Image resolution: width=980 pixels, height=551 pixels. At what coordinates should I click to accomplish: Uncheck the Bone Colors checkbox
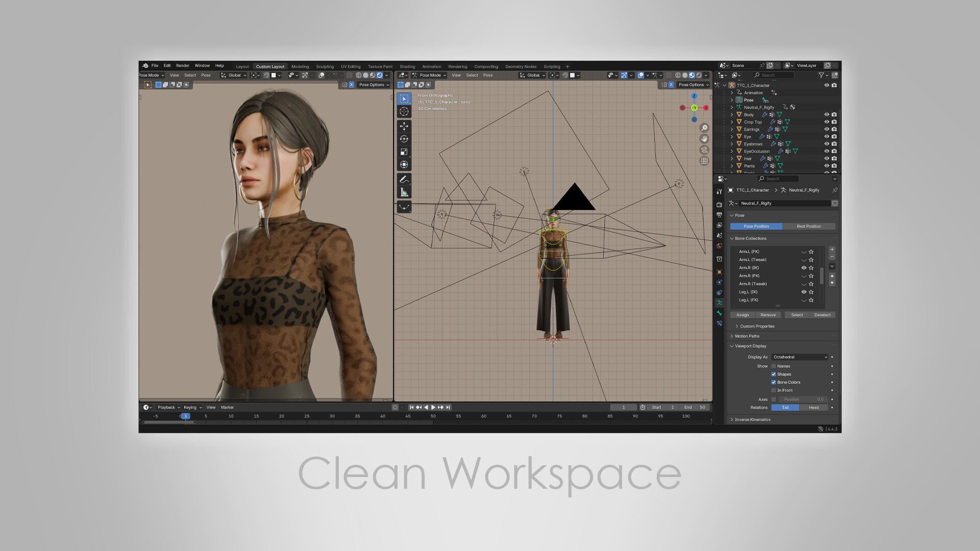tap(773, 383)
